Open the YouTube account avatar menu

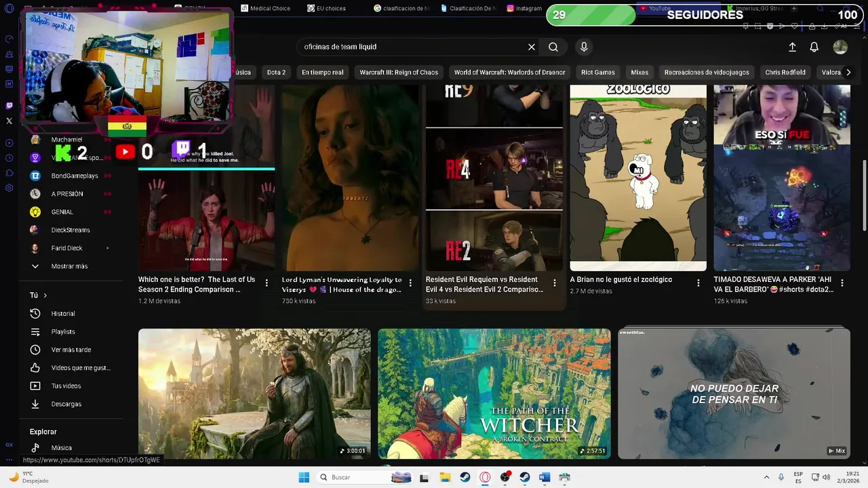(840, 47)
